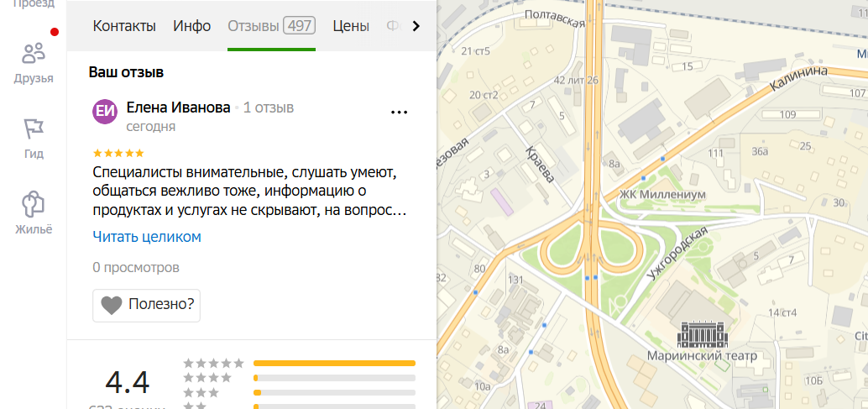The height and width of the screenshot is (409, 868).
Task: Filter by four-star rating bar
Action: click(x=334, y=378)
